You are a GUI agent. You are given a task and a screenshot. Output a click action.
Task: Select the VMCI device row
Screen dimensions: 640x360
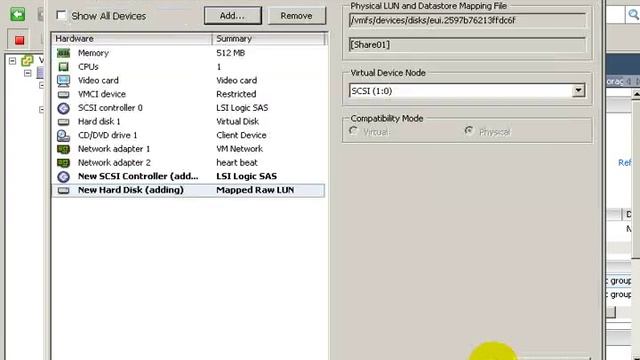tap(189, 94)
